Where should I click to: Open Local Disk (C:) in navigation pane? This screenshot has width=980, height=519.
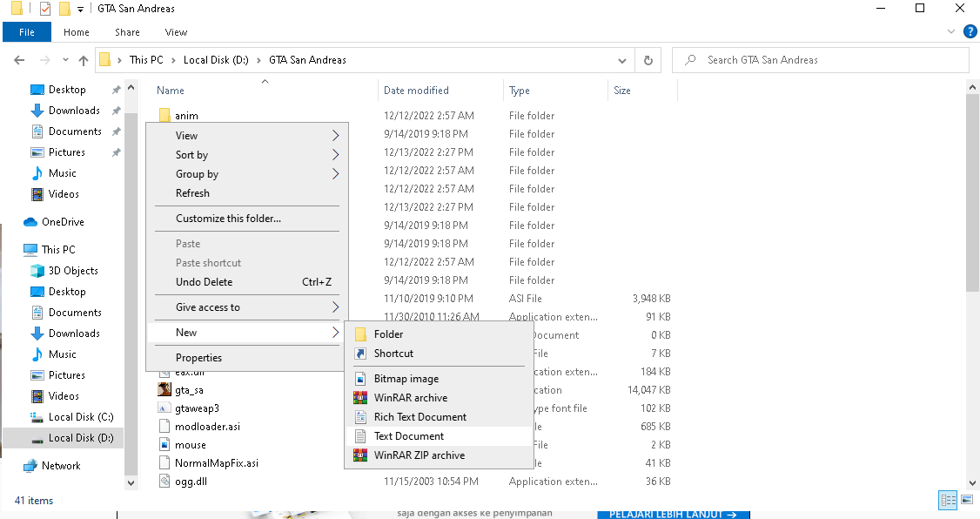point(81,416)
